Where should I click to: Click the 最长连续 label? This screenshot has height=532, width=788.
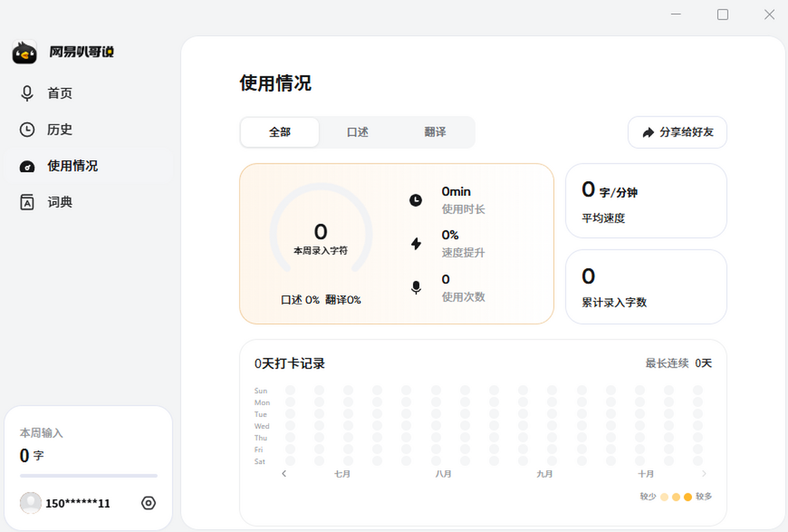667,363
